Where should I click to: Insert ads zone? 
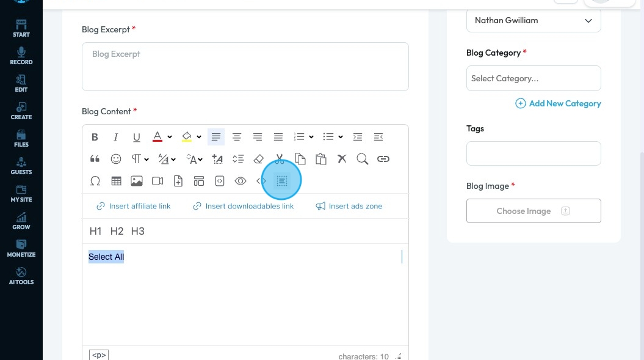click(x=349, y=206)
